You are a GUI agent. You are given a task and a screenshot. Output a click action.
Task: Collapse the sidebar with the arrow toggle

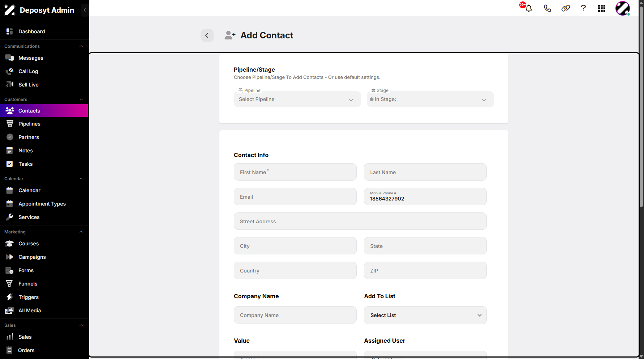[85, 10]
